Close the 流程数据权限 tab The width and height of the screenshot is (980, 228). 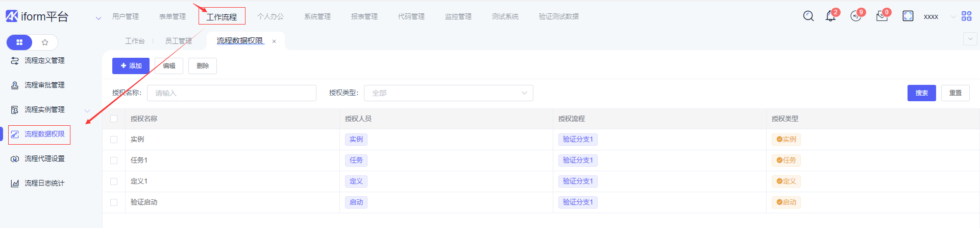click(274, 41)
